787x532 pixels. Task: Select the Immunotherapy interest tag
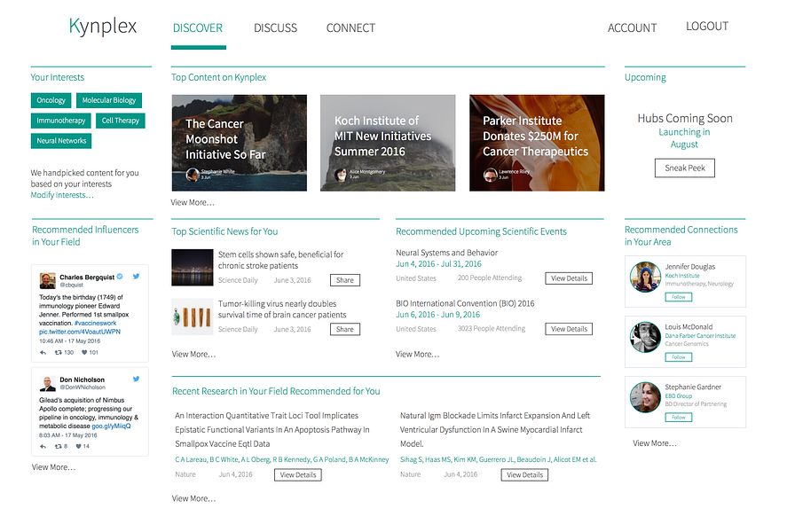(60, 121)
